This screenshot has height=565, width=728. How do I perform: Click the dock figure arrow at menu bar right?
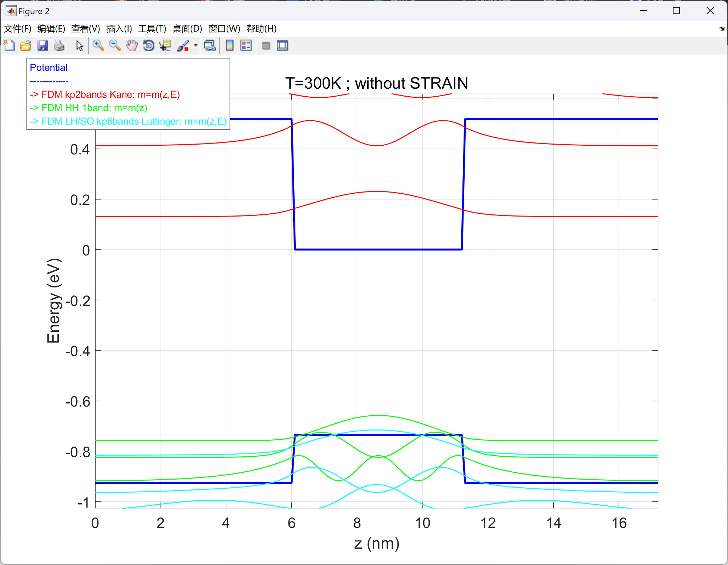click(x=721, y=29)
